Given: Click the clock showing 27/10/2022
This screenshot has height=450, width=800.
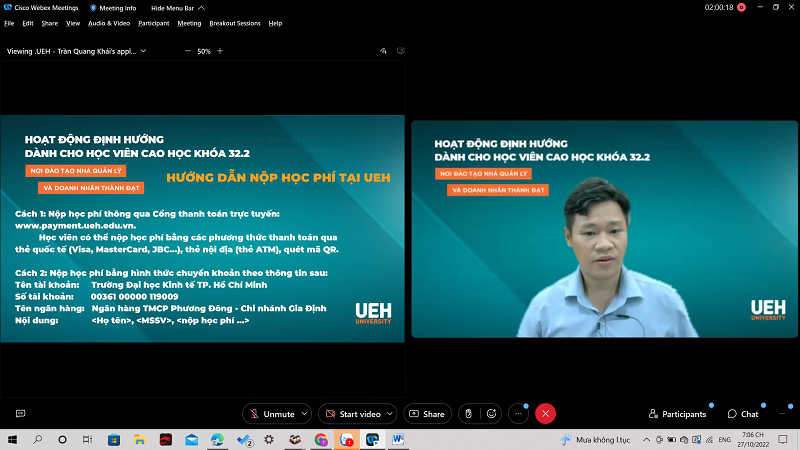Looking at the screenshot, I should click(x=753, y=440).
